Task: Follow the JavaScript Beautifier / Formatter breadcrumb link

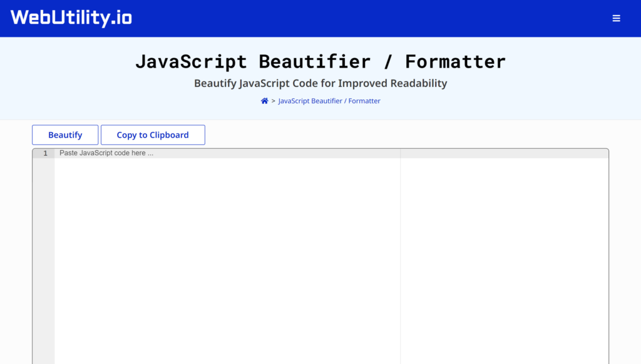Action: (329, 101)
